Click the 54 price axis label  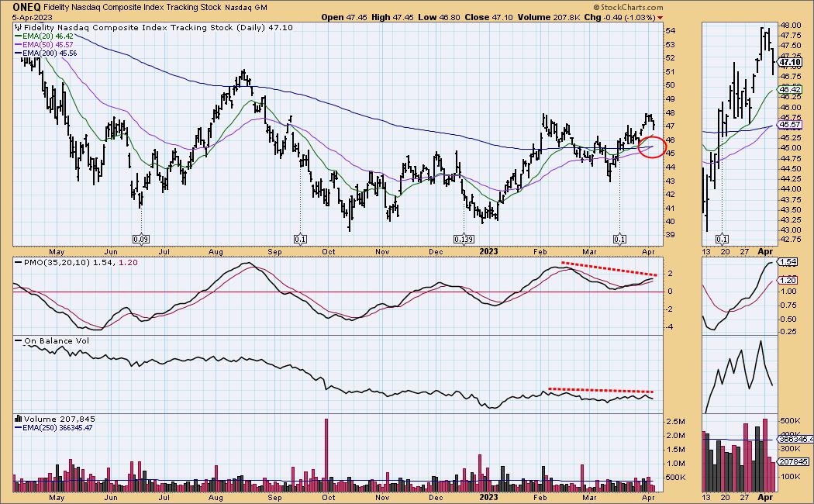coord(670,30)
